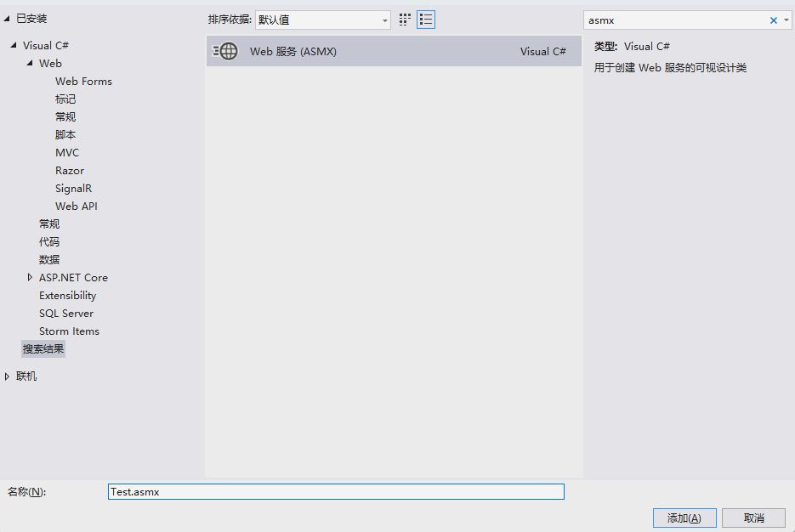
Task: Click the Web 服务 (ASMX) globe icon
Action: (x=226, y=51)
